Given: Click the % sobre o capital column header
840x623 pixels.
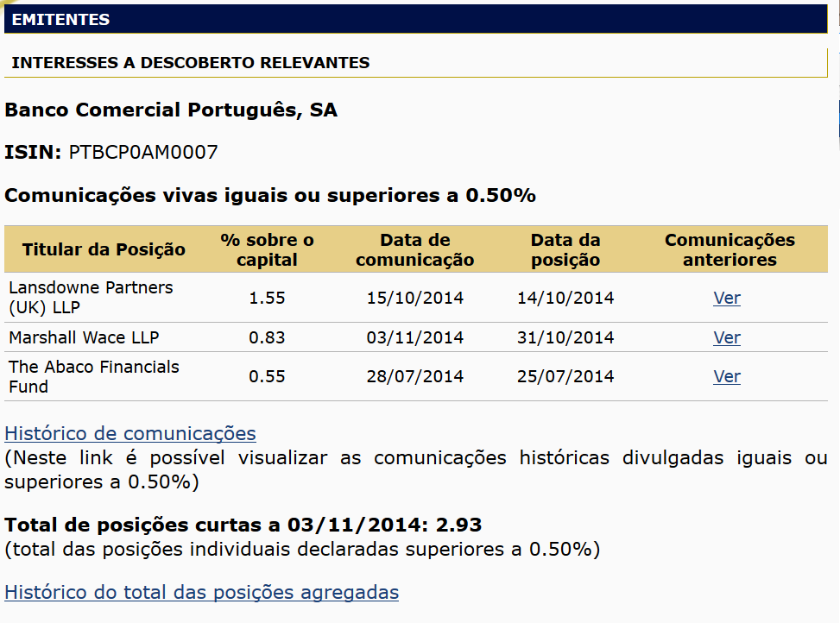Looking at the screenshot, I should [x=267, y=249].
